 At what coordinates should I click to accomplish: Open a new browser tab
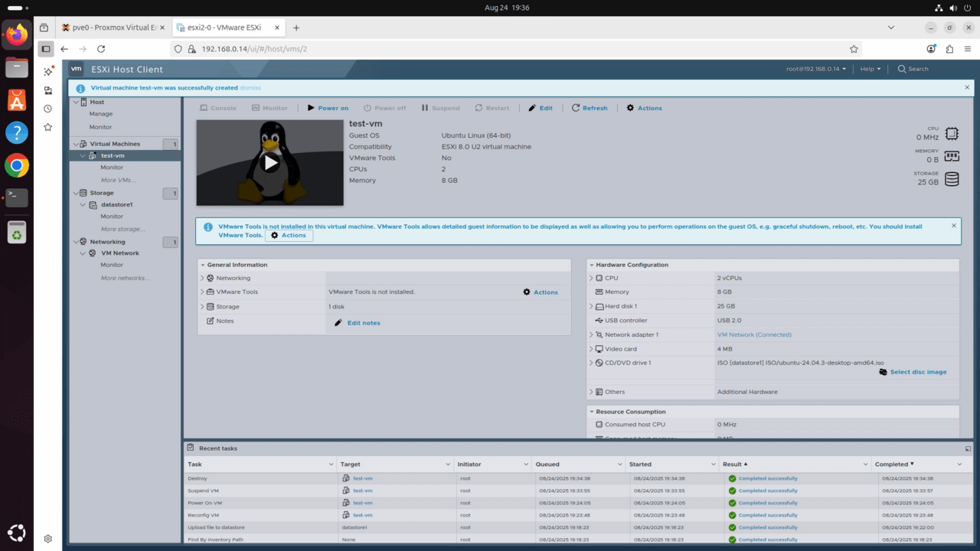click(296, 28)
